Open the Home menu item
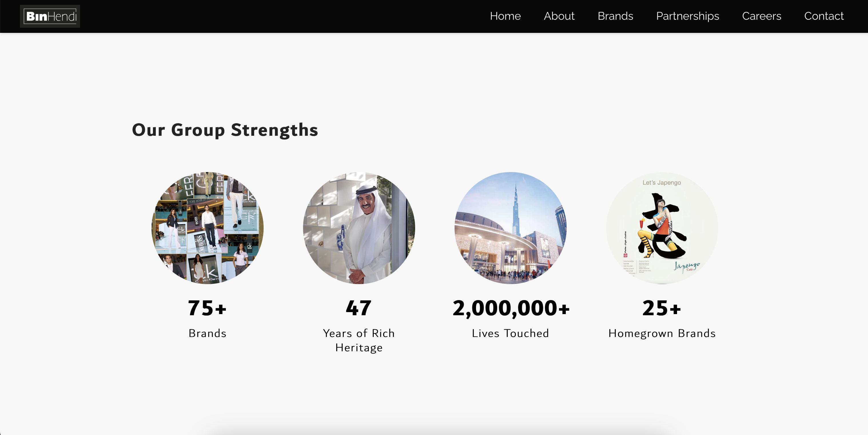Screen dimensions: 868x435 pos(505,16)
